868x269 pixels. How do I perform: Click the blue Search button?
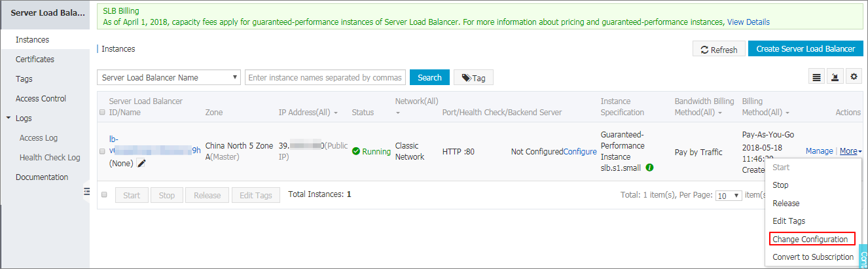click(x=429, y=77)
